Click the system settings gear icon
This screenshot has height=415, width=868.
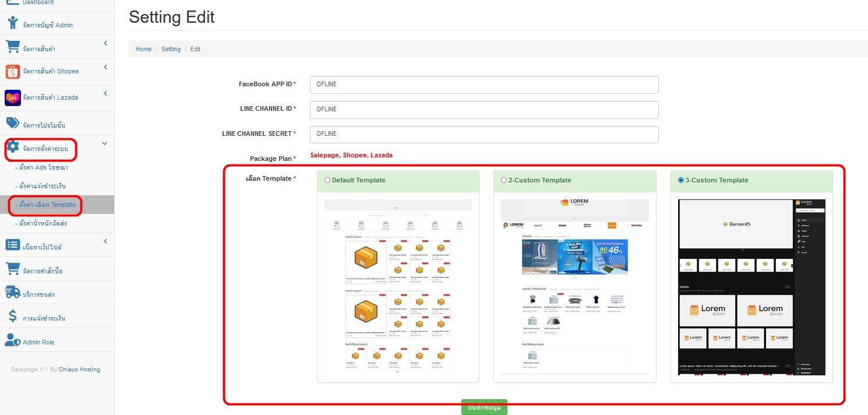[x=13, y=147]
